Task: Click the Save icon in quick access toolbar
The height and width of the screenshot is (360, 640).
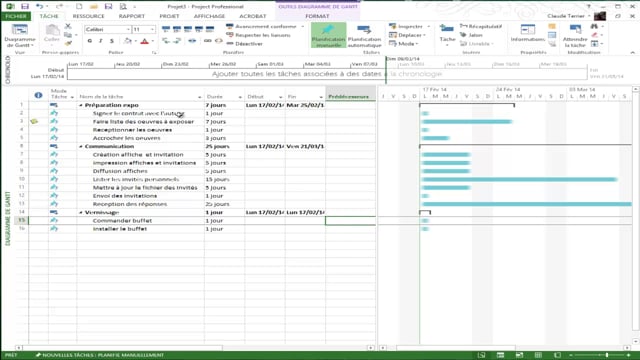Action: tap(25, 6)
